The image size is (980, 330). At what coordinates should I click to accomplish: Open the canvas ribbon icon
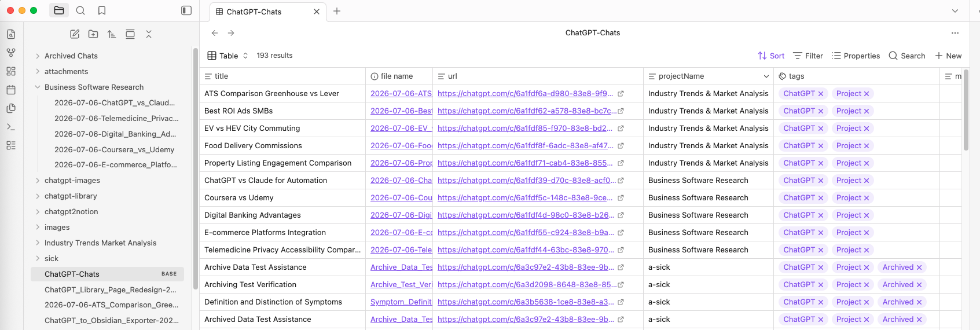point(11,71)
